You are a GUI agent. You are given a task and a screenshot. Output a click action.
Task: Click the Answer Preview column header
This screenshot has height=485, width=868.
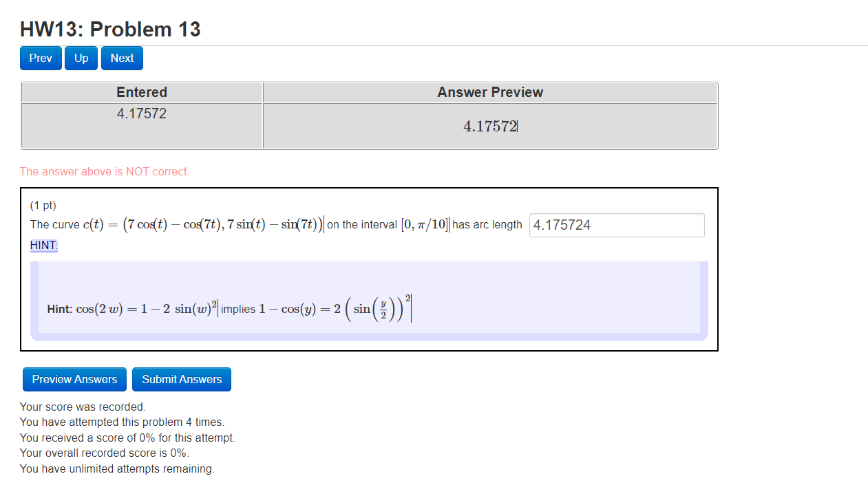pyautogui.click(x=489, y=92)
